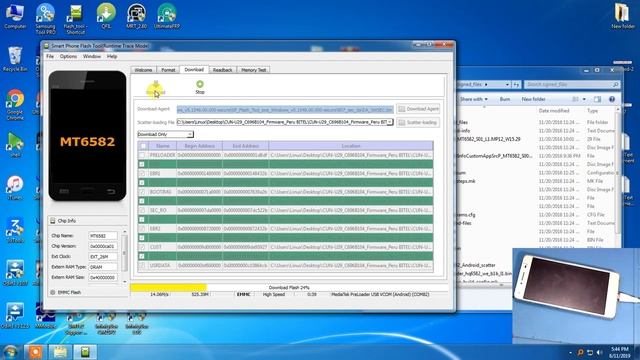Click the Explorer address refresh icon
This screenshot has height=360, width=640.
point(516,84)
